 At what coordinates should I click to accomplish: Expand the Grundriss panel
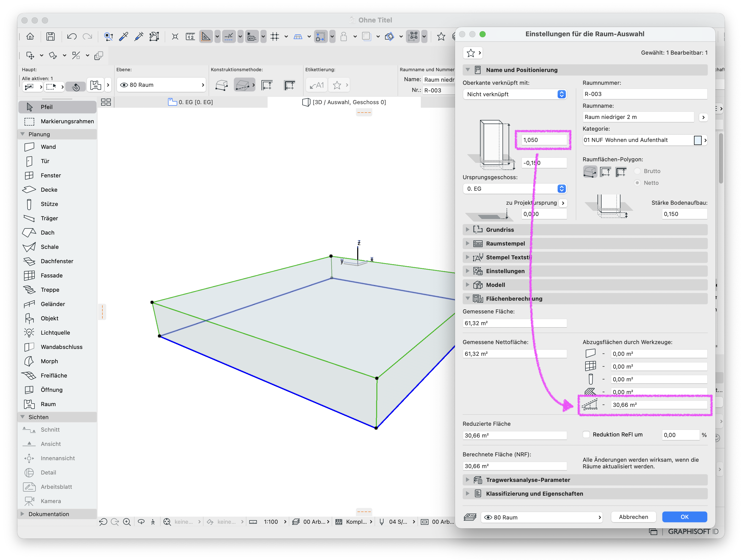(585, 230)
